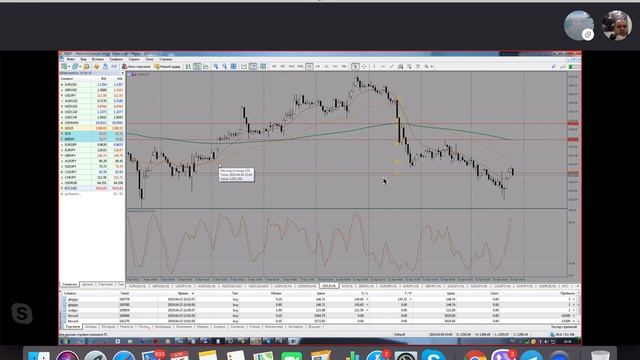Image resolution: width=640 pixels, height=360 pixels.
Task: Switch to the Символы tab
Action: [x=69, y=284]
